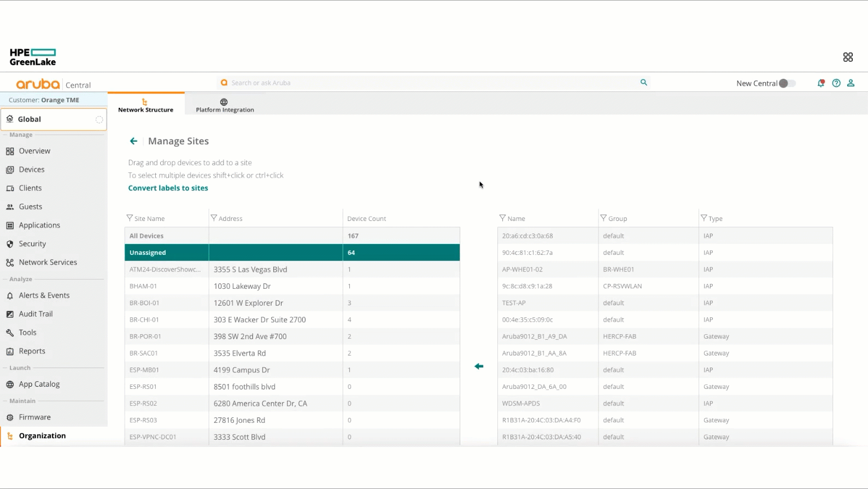Screen dimensions: 868x489
Task: Select the BR-POR-01 site row
Action: (x=292, y=336)
